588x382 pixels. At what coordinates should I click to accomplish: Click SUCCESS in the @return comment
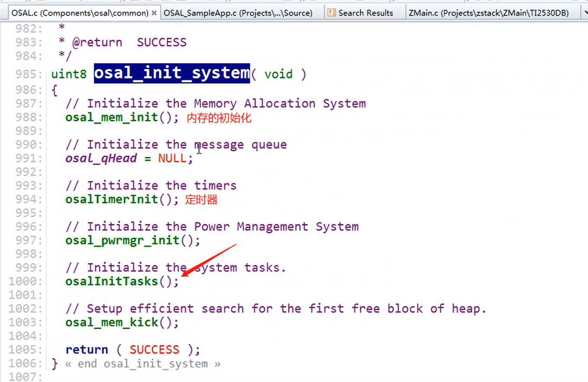pos(162,43)
